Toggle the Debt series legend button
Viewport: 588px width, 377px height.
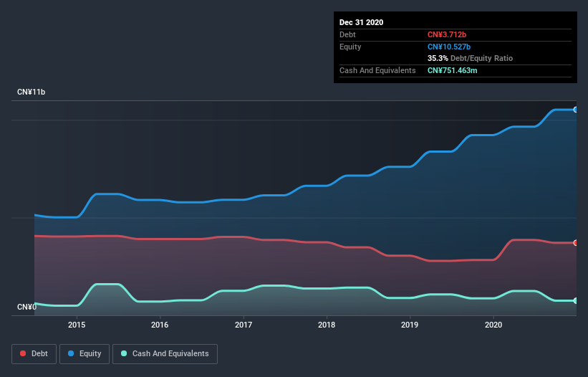[34, 354]
